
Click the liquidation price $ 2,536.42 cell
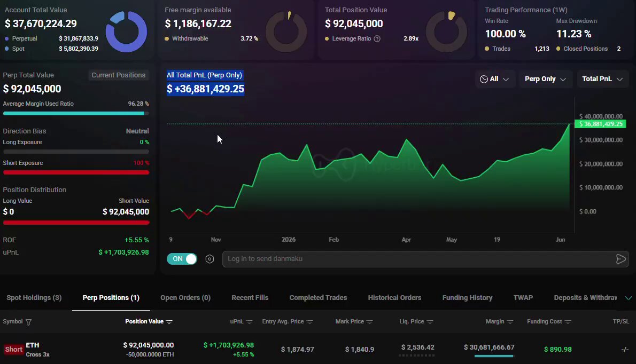click(x=418, y=348)
